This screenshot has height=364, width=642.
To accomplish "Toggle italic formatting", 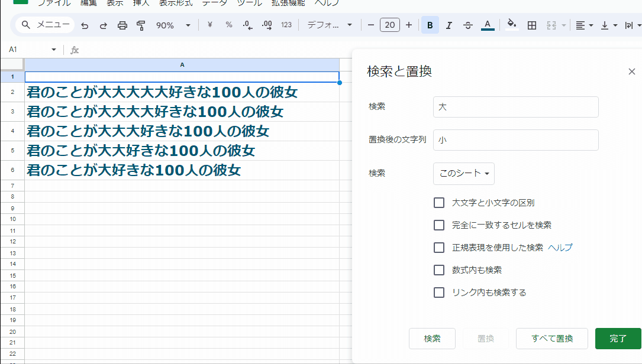I will pyautogui.click(x=449, y=25).
